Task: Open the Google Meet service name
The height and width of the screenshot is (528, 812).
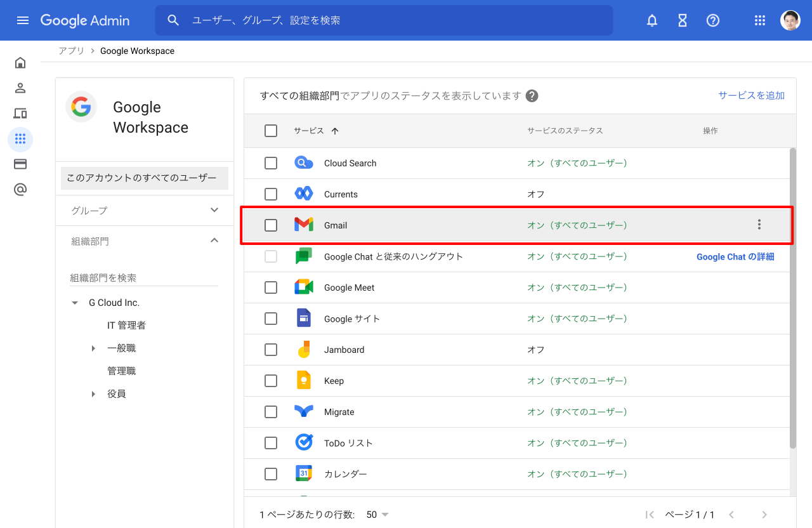Action: click(x=349, y=287)
